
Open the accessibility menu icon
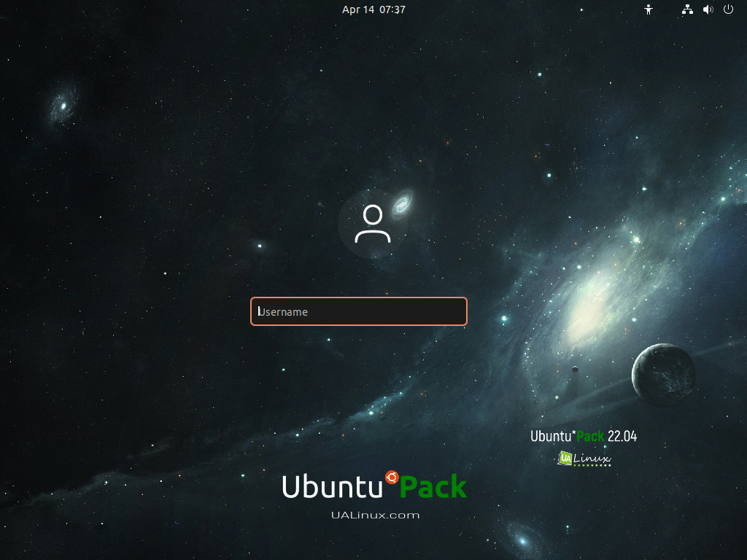648,9
